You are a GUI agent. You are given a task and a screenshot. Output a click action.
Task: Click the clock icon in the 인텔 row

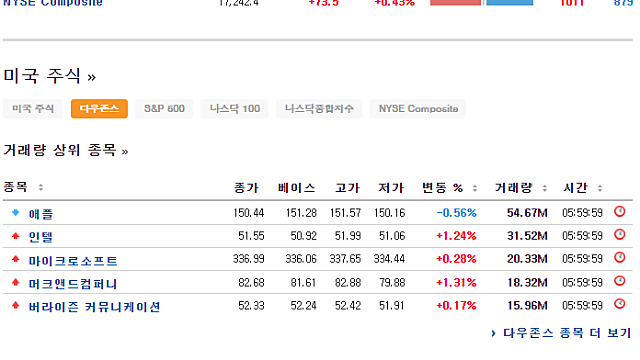click(620, 235)
